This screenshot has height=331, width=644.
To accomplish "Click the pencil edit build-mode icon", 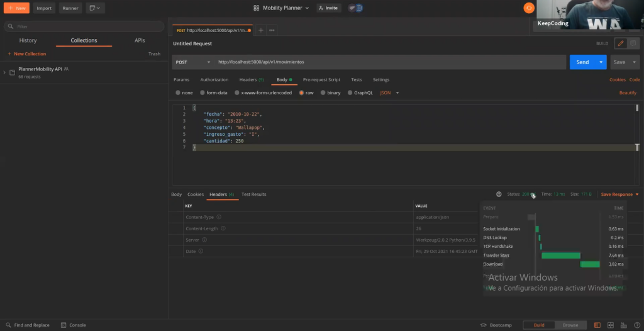I will point(621,43).
